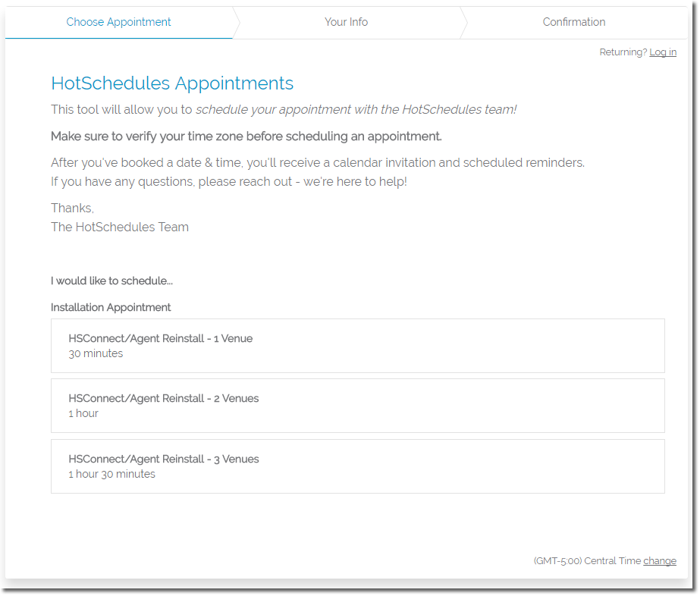Click the HotSchedules Appointments heading
The height and width of the screenshot is (596, 700).
[x=172, y=83]
